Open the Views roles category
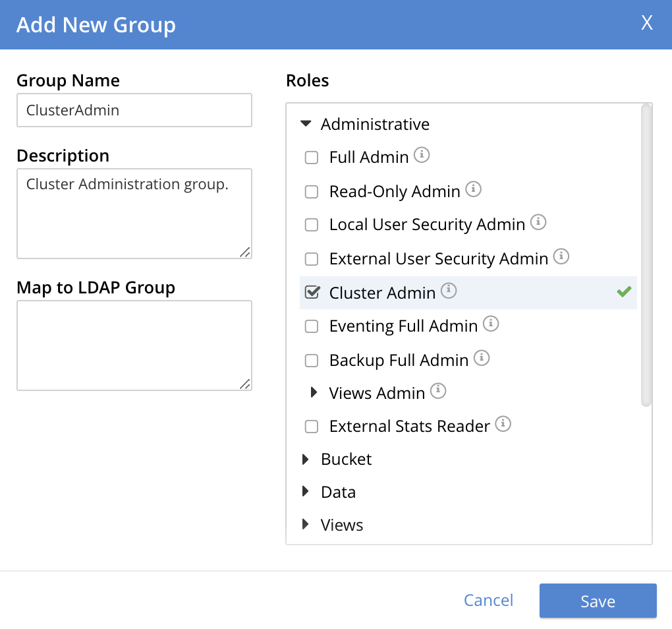The image size is (672, 629). coord(306,525)
